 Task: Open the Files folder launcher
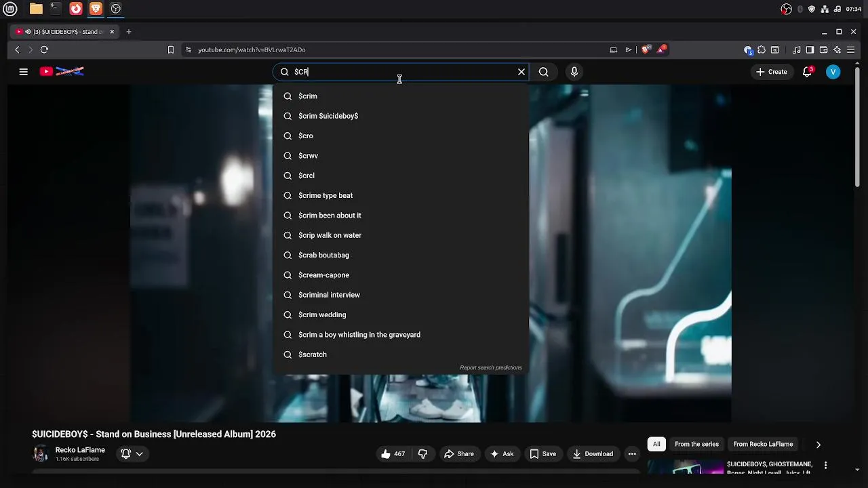pos(36,9)
